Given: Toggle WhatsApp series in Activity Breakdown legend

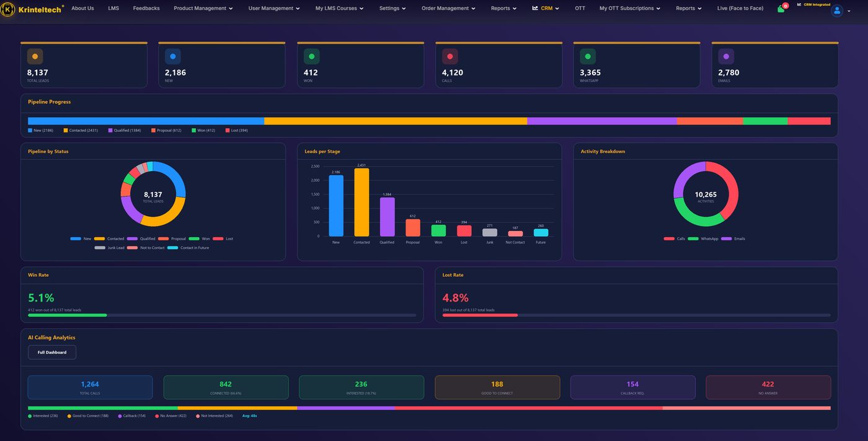Looking at the screenshot, I should (703, 238).
